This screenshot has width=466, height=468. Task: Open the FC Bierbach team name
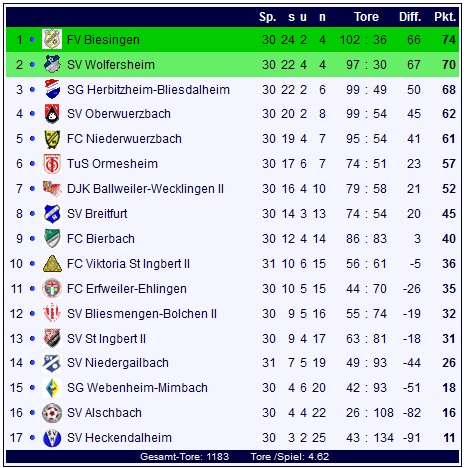(101, 239)
